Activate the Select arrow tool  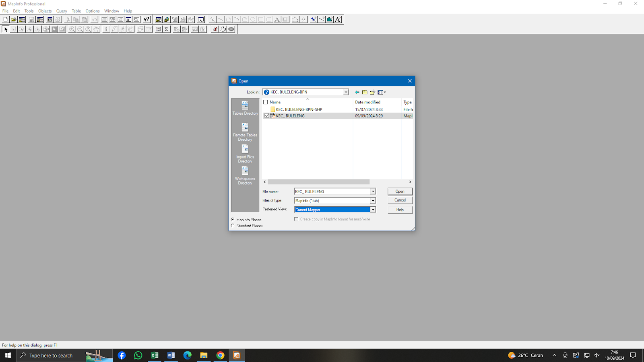point(6,29)
